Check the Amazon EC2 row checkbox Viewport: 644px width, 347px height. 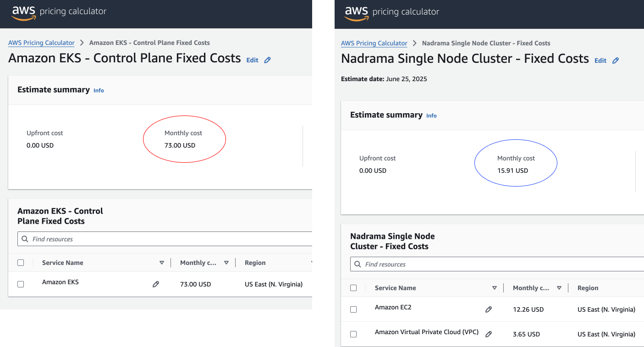click(x=353, y=309)
